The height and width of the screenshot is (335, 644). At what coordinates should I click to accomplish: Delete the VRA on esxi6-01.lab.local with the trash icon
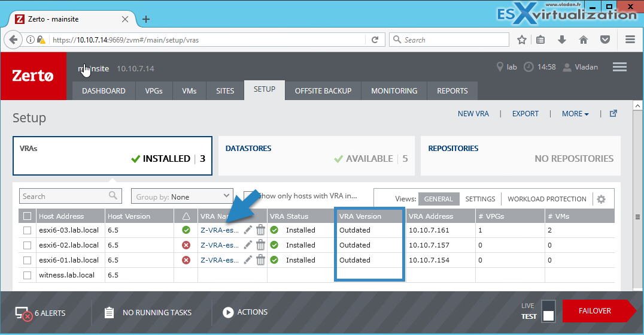(260, 259)
